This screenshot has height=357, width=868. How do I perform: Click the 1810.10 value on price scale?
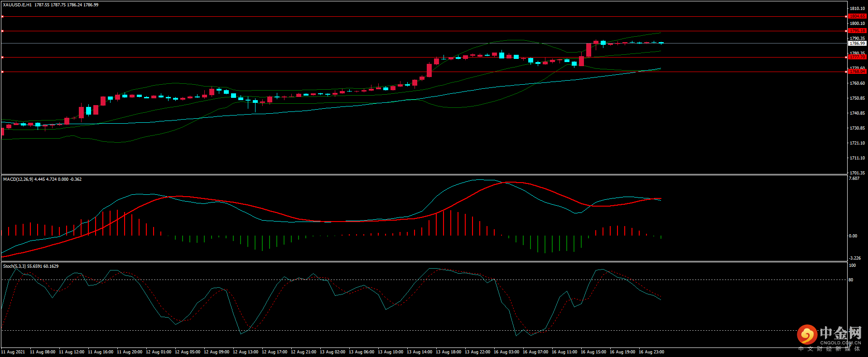[857, 9]
